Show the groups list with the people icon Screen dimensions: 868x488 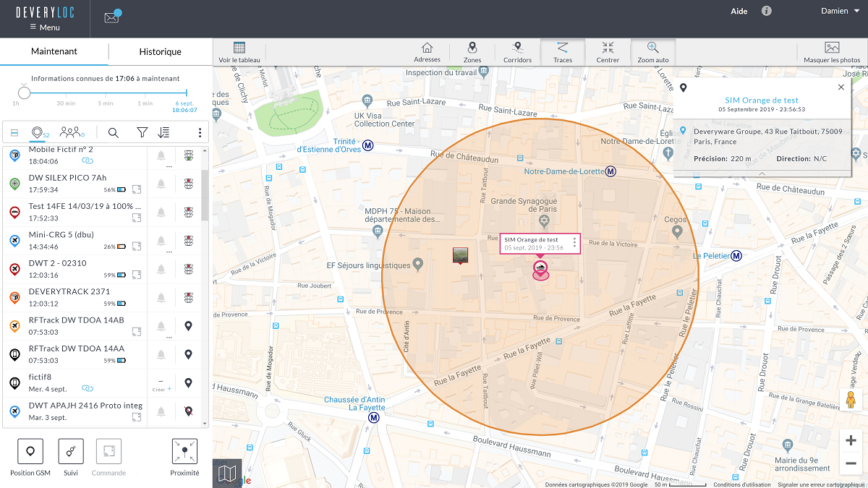(x=72, y=132)
